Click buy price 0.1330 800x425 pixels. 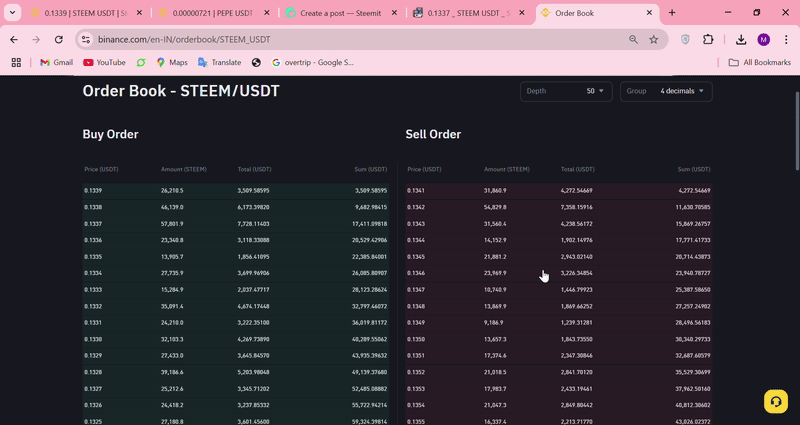[x=93, y=339]
